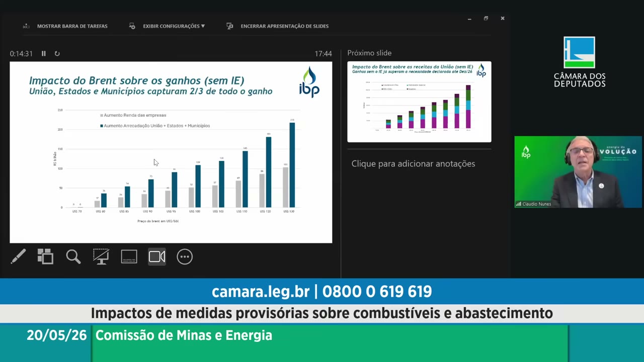Click the 'Impactos de medidas provisórias' headline

[322, 313]
